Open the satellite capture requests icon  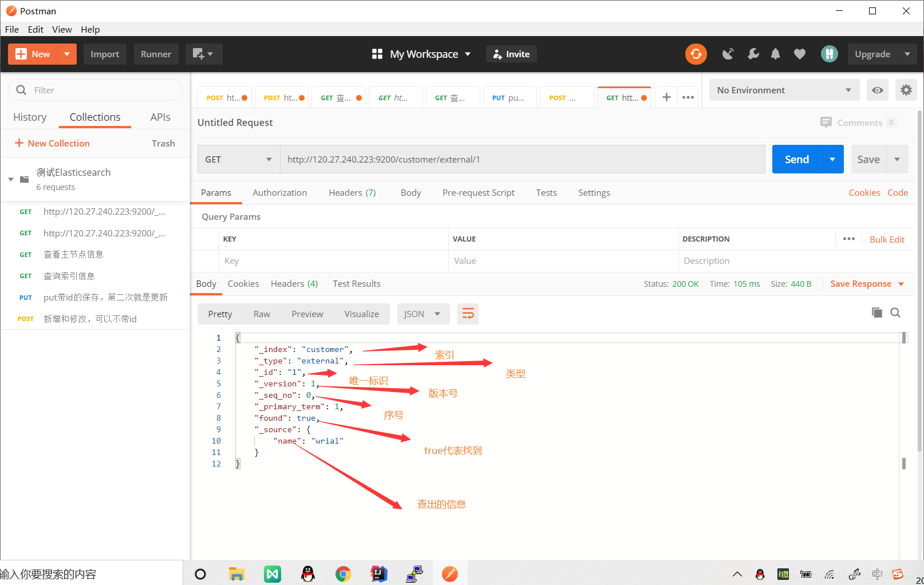(x=728, y=54)
